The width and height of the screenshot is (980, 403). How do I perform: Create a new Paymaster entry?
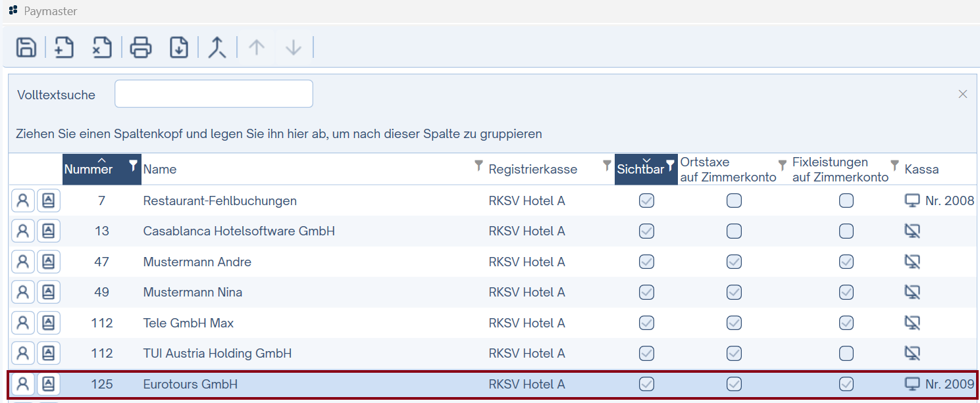click(x=63, y=47)
